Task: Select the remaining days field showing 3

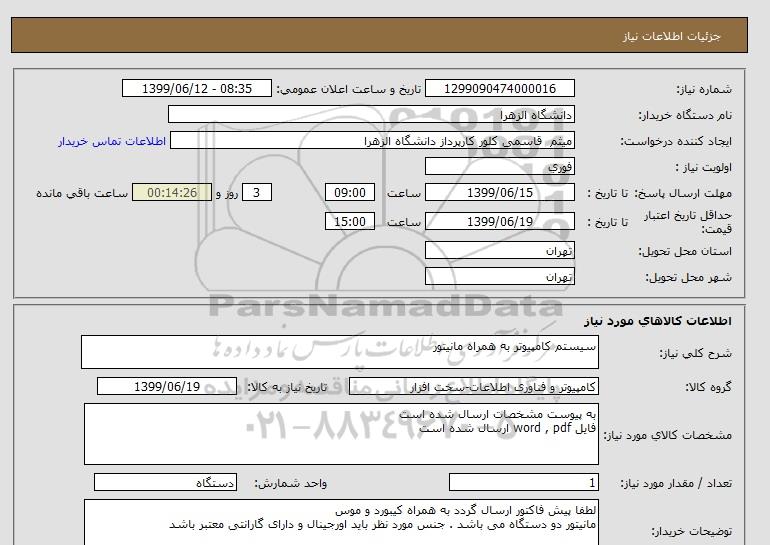Action: click(256, 192)
